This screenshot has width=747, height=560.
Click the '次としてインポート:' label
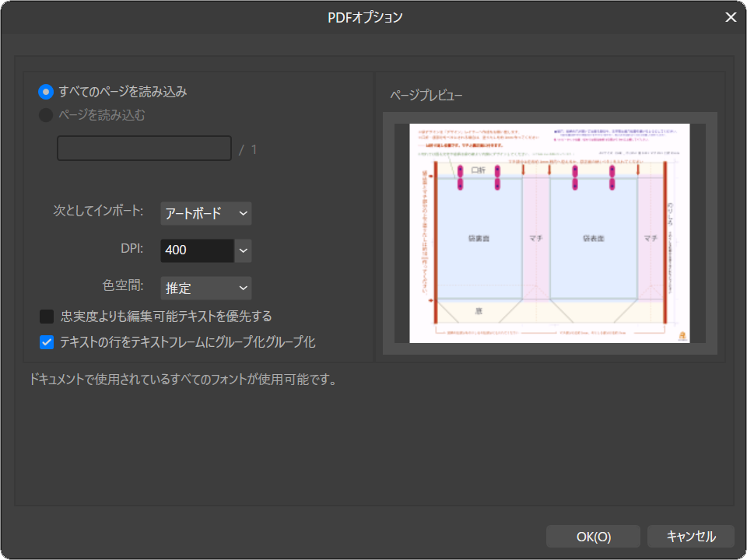pyautogui.click(x=98, y=211)
